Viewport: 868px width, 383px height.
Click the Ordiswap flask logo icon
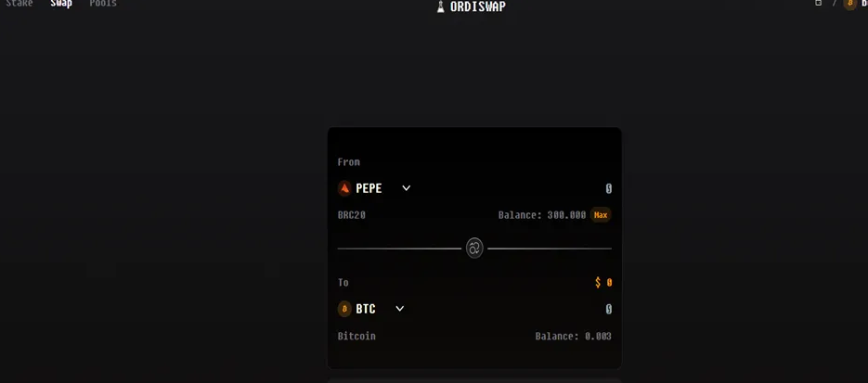point(441,6)
